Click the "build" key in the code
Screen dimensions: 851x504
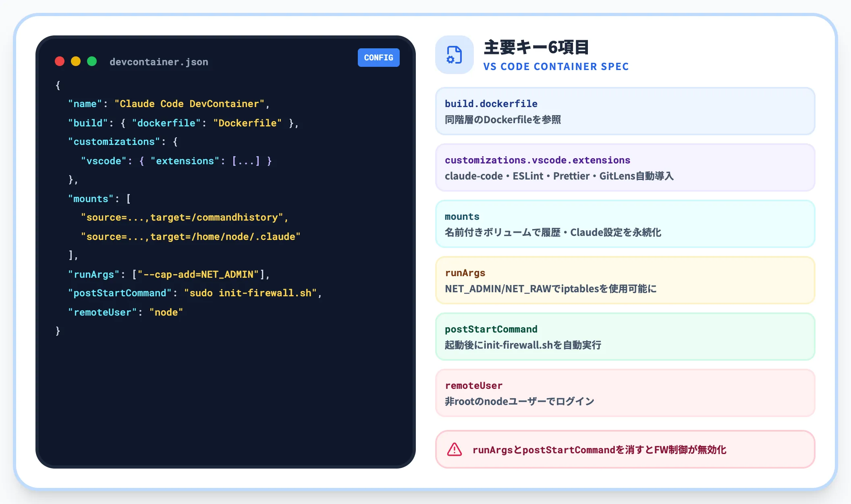[x=88, y=123]
